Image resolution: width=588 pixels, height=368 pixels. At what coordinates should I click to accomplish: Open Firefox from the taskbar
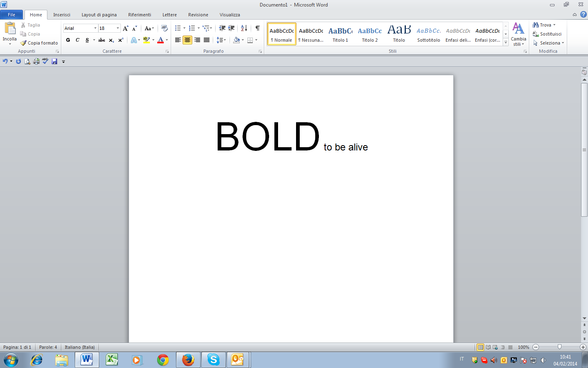pyautogui.click(x=188, y=360)
